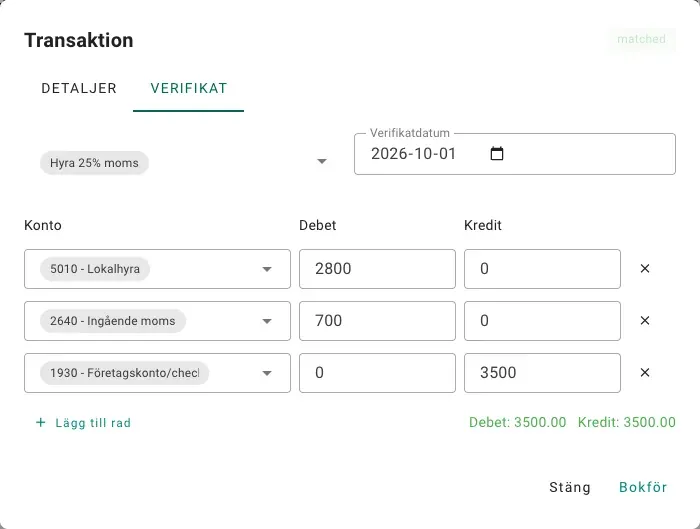Click the Debet: 3500.00 total
This screenshot has height=529, width=700.
click(517, 422)
